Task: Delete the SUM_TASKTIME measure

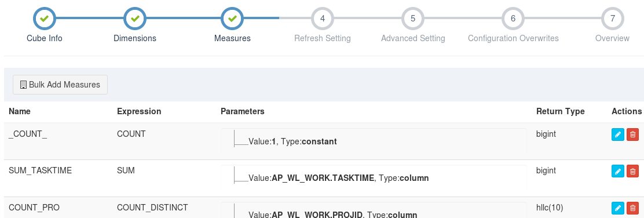Action: (x=633, y=171)
